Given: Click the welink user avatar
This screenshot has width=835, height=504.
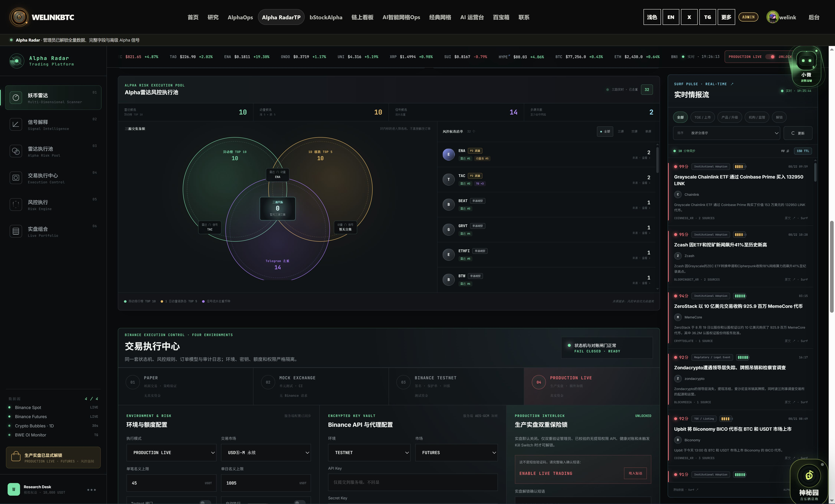Looking at the screenshot, I should pos(772,17).
